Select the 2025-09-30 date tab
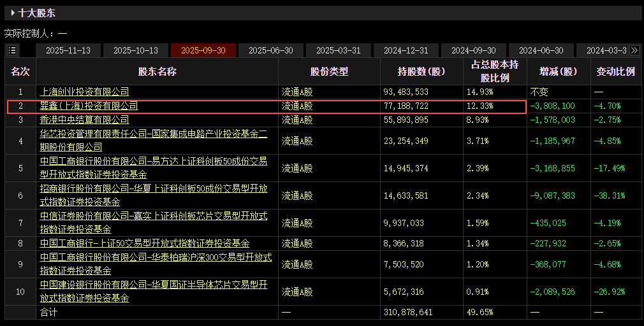Screen dimensions: 644x326 coord(203,50)
